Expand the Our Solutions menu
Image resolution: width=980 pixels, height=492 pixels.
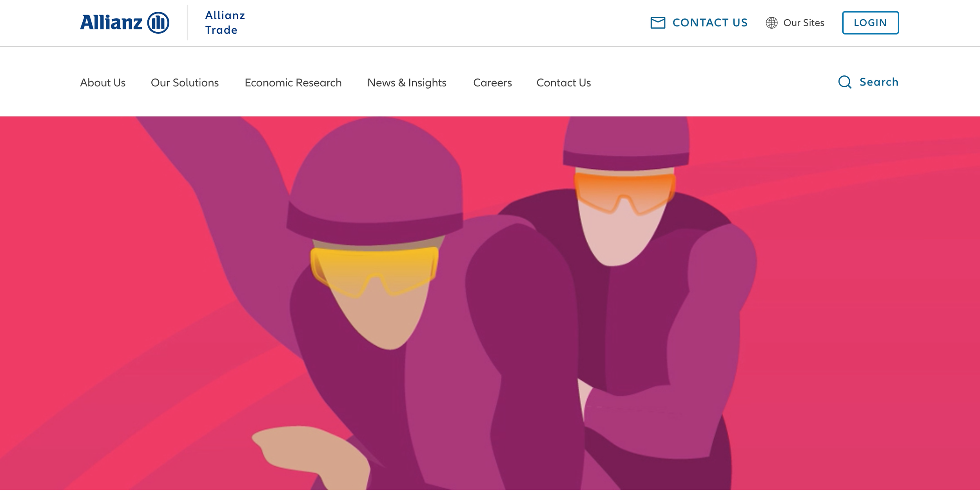(185, 83)
